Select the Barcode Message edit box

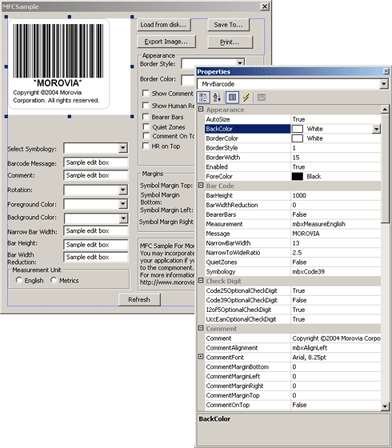coord(96,163)
